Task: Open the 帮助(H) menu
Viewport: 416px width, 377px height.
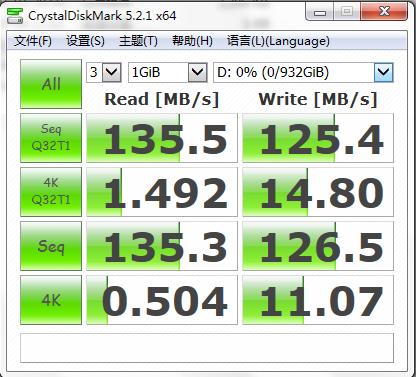Action: tap(192, 41)
